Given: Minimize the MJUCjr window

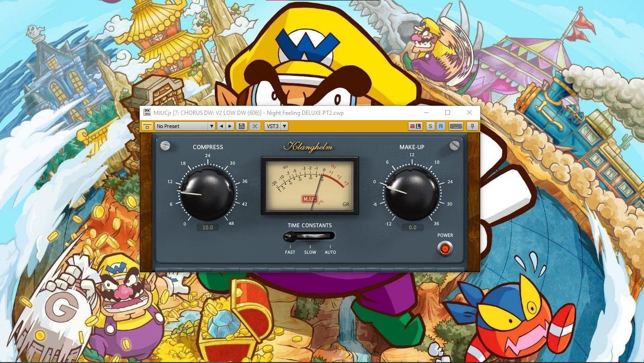Looking at the screenshot, I should [x=426, y=112].
